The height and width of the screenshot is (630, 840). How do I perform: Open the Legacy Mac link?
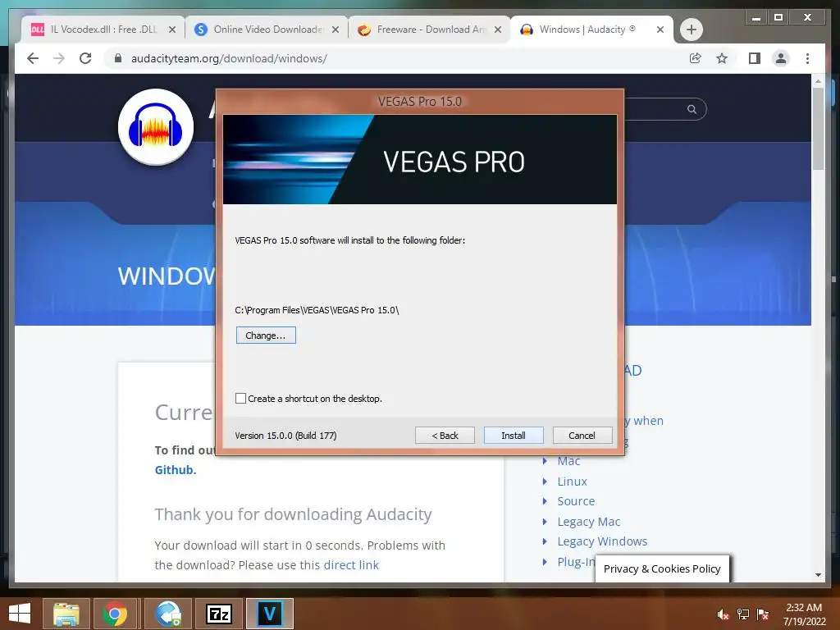coord(589,522)
